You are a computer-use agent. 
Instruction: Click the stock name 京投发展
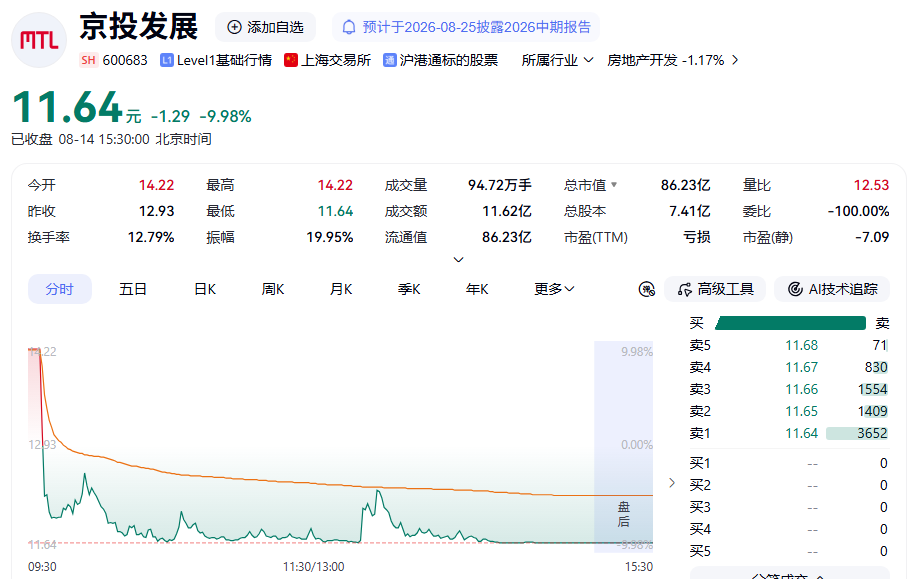tap(139, 27)
